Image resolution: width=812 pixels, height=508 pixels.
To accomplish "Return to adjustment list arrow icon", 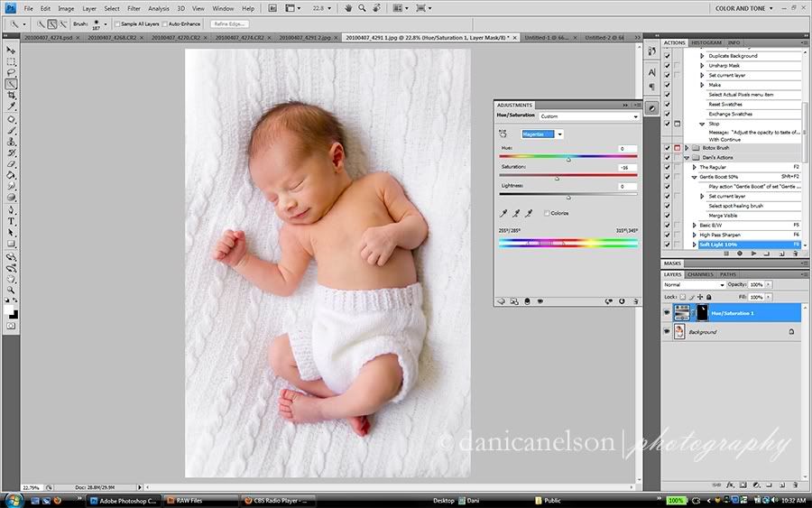I will 501,301.
